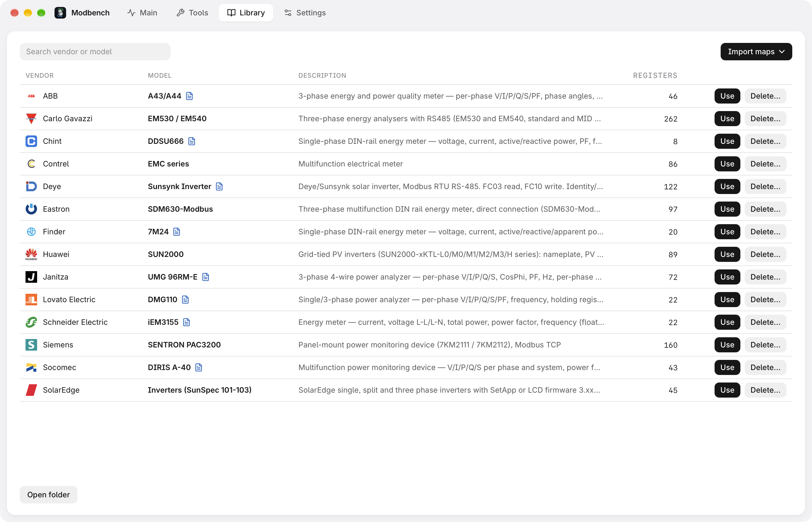The image size is (812, 522).
Task: Click the ABB vendor logo
Action: [31, 96]
